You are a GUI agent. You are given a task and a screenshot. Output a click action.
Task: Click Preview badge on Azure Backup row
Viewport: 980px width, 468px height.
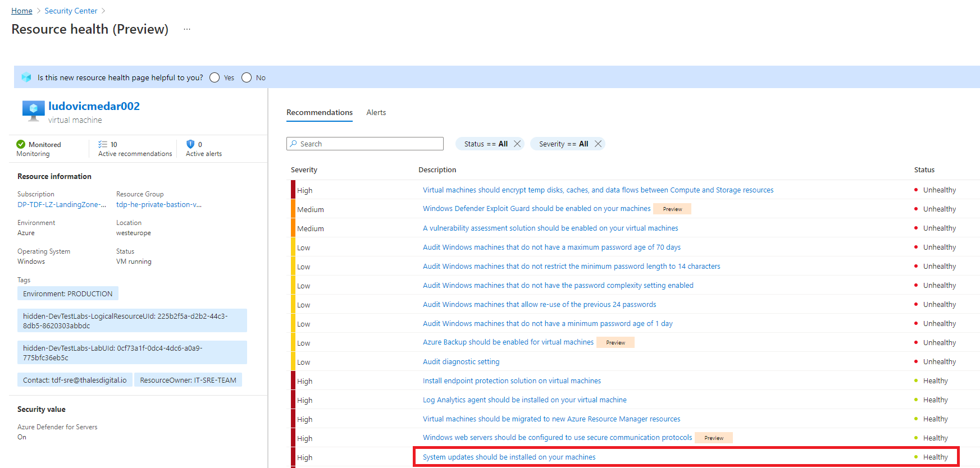tap(616, 342)
